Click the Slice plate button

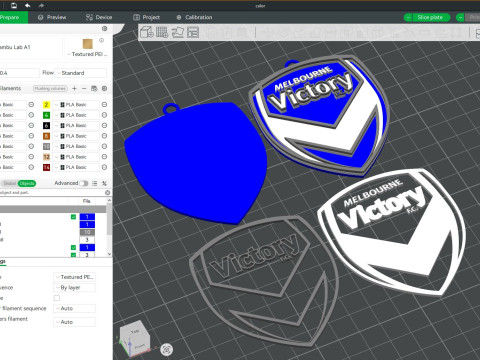[430, 17]
